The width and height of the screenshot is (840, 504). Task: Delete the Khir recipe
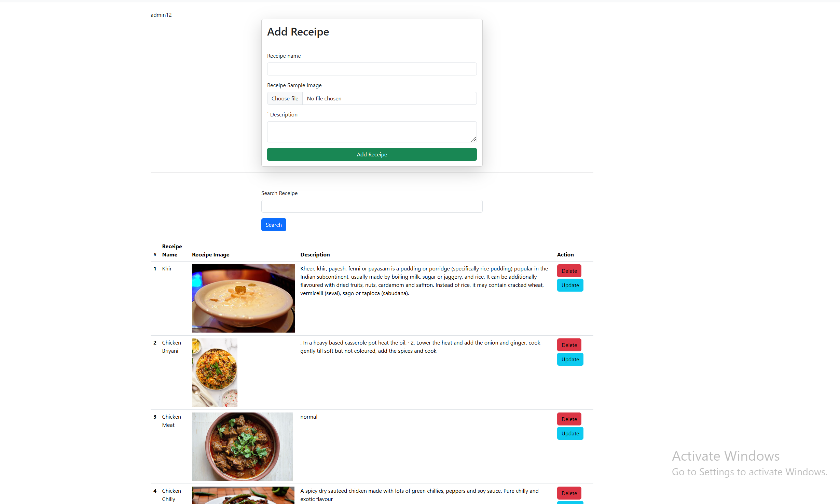(569, 271)
